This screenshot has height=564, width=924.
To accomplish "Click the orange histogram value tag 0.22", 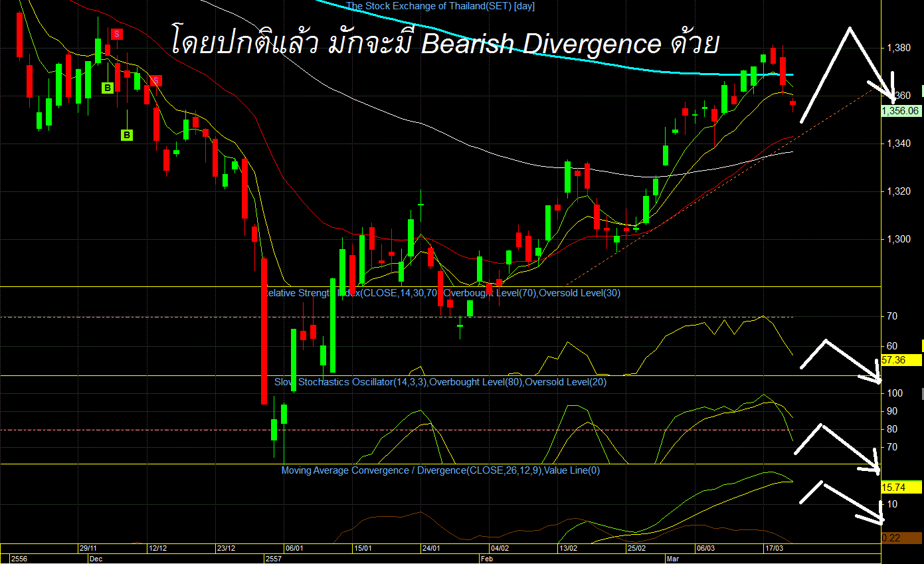I will pyautogui.click(x=901, y=537).
